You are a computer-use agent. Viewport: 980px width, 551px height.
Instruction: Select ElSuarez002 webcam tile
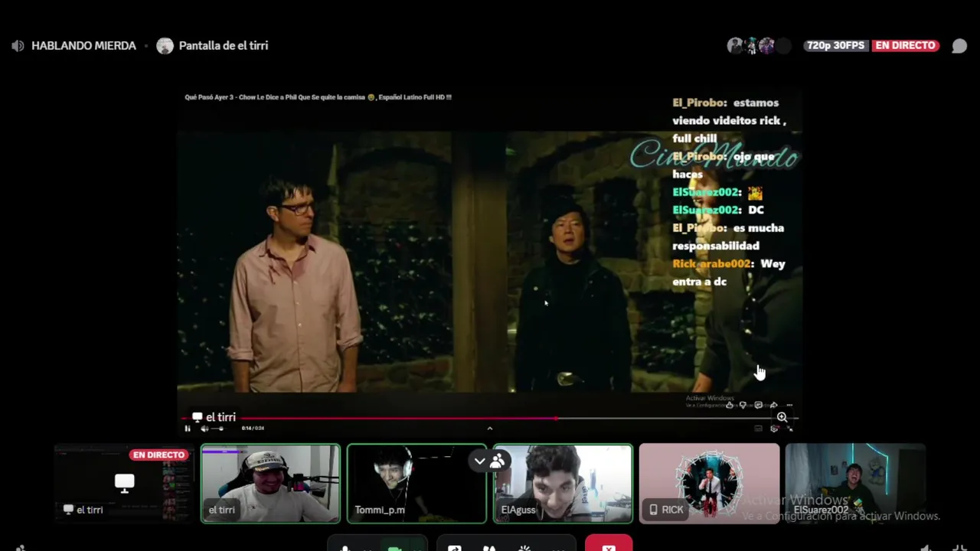pyautogui.click(x=855, y=484)
